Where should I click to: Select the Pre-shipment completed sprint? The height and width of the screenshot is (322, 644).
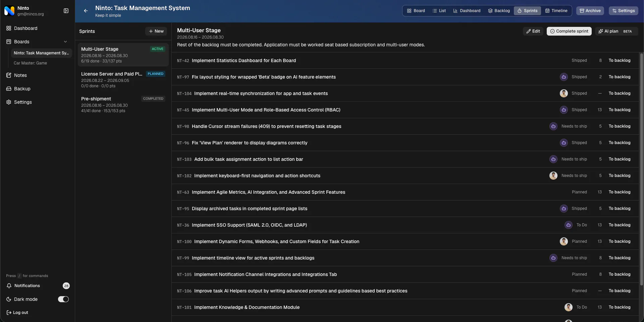tap(123, 104)
